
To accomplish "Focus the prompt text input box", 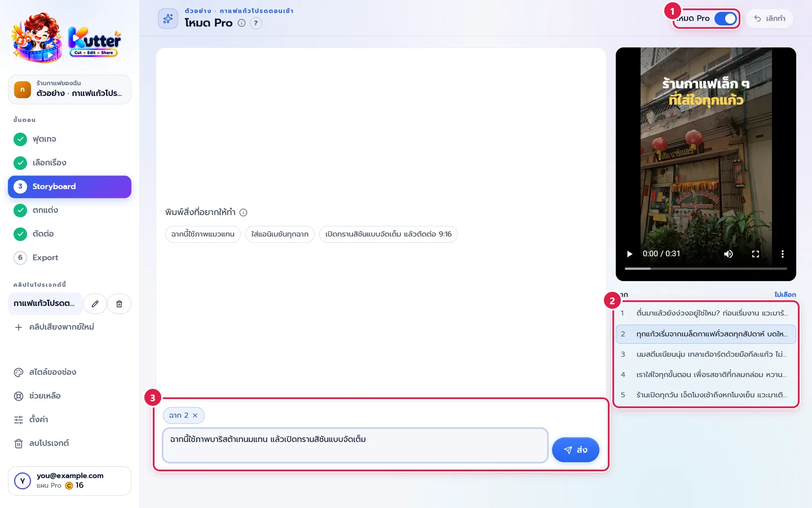I will tap(355, 445).
